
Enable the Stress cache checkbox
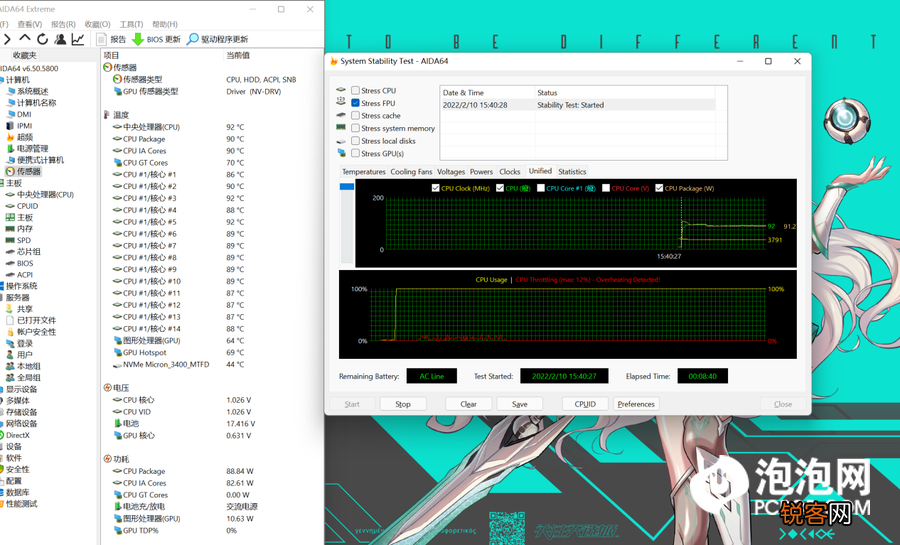click(355, 116)
